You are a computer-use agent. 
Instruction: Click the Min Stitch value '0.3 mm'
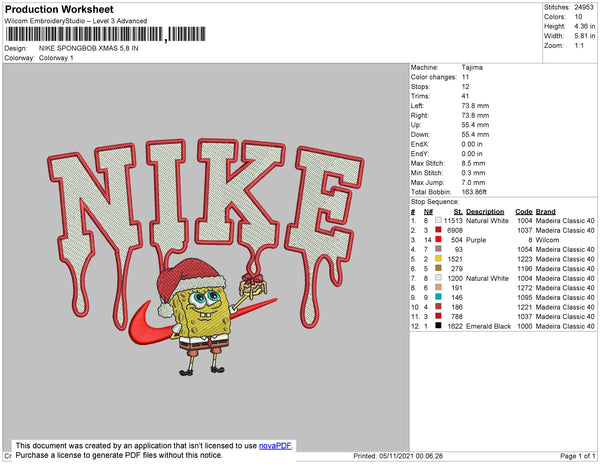473,173
